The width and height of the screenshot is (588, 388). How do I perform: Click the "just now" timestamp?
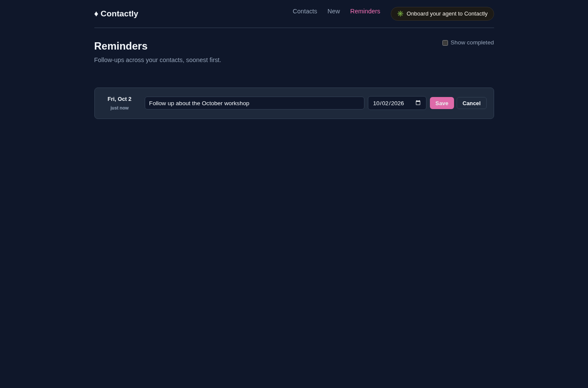(x=119, y=108)
